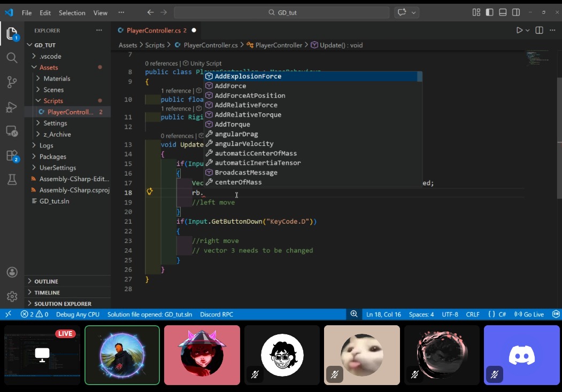Viewport: 562px width, 392px height.
Task: Toggle Primary Side Bar visibility
Action: click(489, 12)
